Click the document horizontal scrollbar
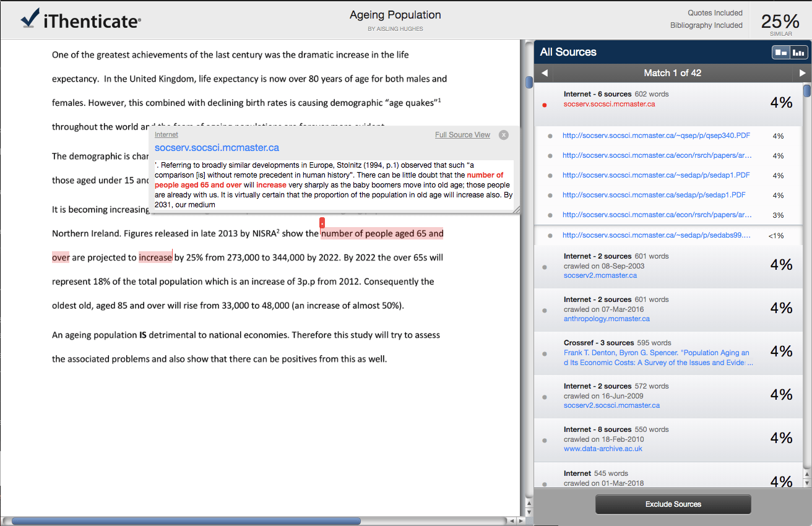Viewport: 812px width, 526px height. click(x=186, y=521)
